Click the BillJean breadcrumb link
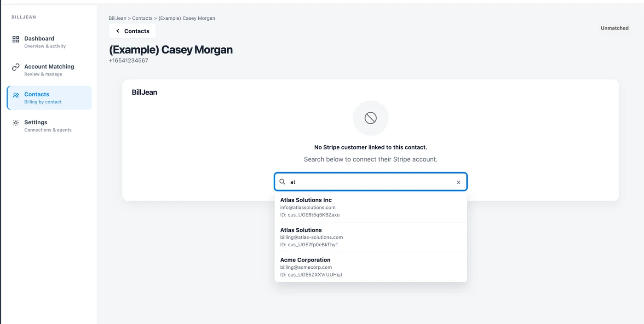 [117, 18]
